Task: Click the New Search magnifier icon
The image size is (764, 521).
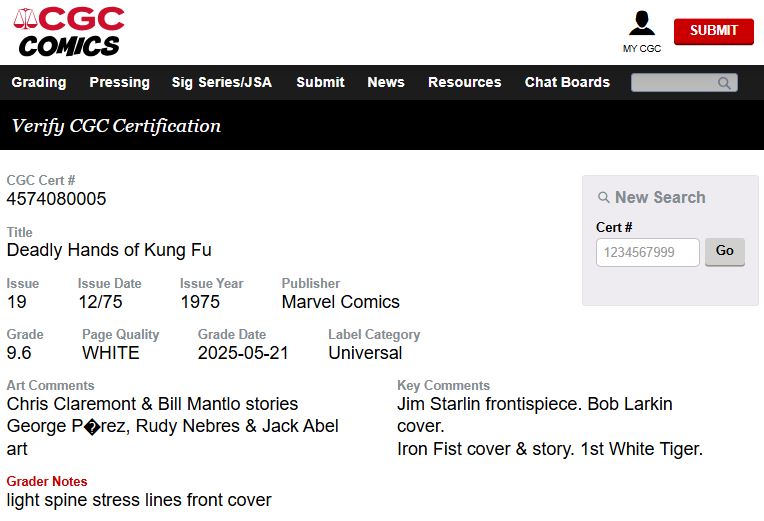Action: coord(604,198)
